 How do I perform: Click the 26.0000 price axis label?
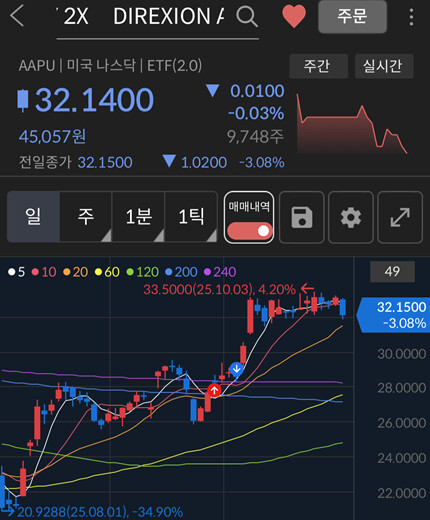402,423
